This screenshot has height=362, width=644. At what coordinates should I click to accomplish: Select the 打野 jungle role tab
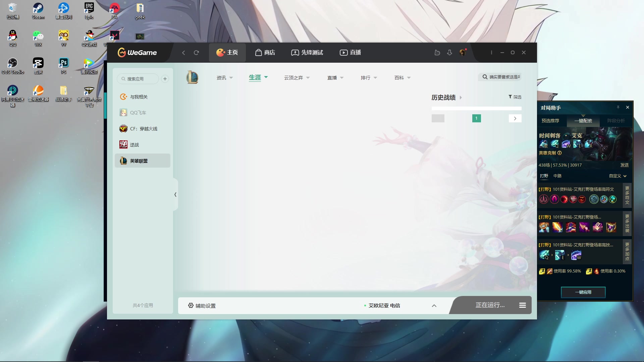pos(544,176)
